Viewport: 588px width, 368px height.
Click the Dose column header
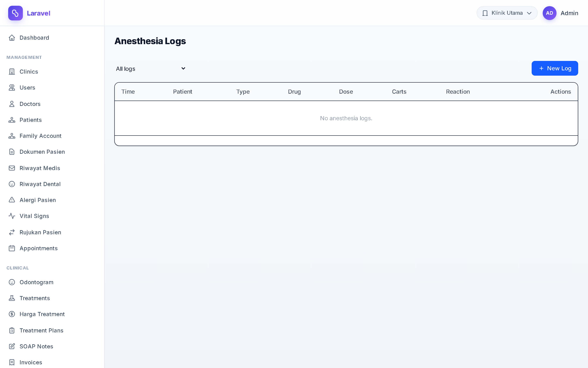click(x=346, y=92)
